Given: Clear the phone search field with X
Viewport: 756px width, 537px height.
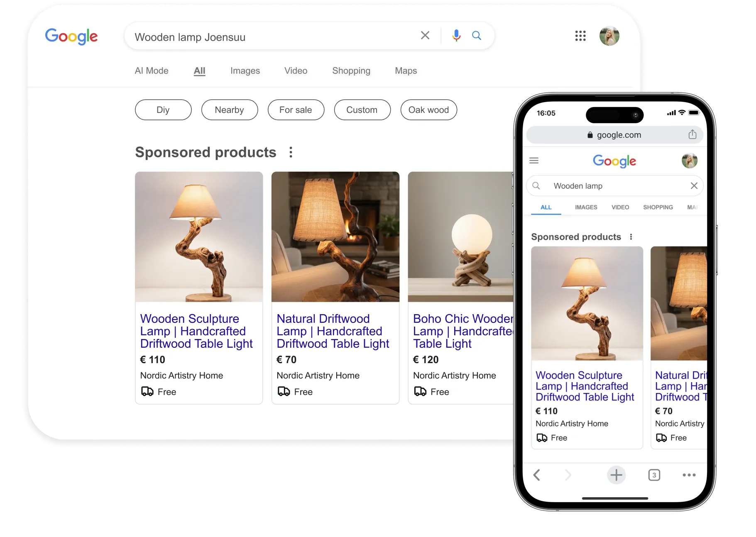Looking at the screenshot, I should [x=694, y=186].
